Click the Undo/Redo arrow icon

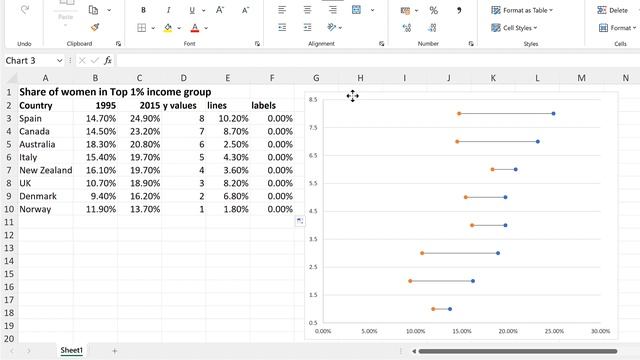(x=25, y=9)
